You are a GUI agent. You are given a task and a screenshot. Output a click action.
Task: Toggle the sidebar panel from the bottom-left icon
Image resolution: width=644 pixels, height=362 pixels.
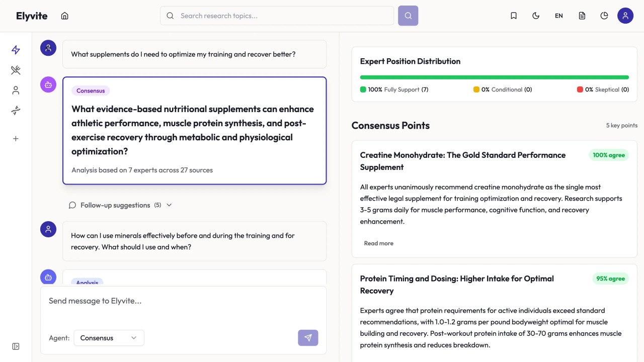click(x=16, y=346)
